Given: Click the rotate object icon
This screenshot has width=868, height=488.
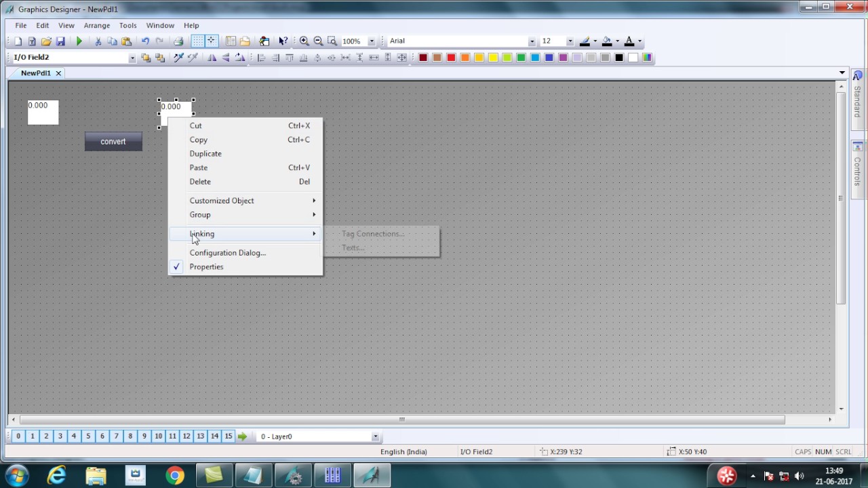Looking at the screenshot, I should (x=240, y=58).
